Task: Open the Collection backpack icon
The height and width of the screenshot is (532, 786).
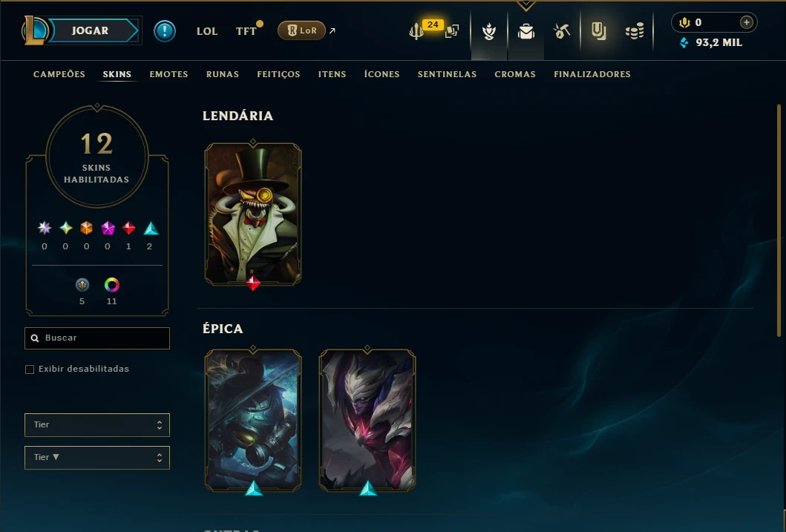Action: (525, 32)
